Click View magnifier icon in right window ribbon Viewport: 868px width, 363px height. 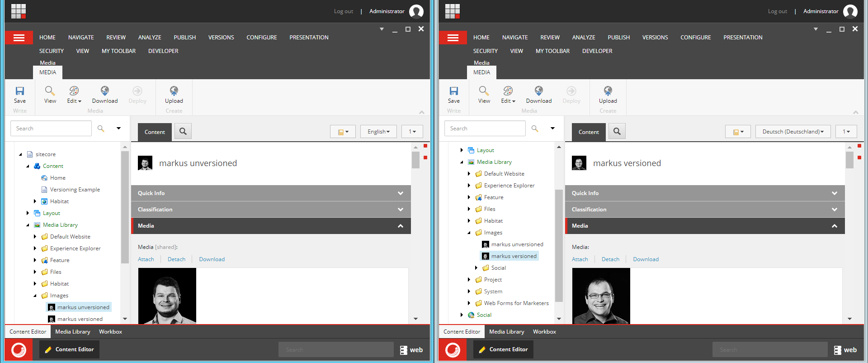point(484,91)
